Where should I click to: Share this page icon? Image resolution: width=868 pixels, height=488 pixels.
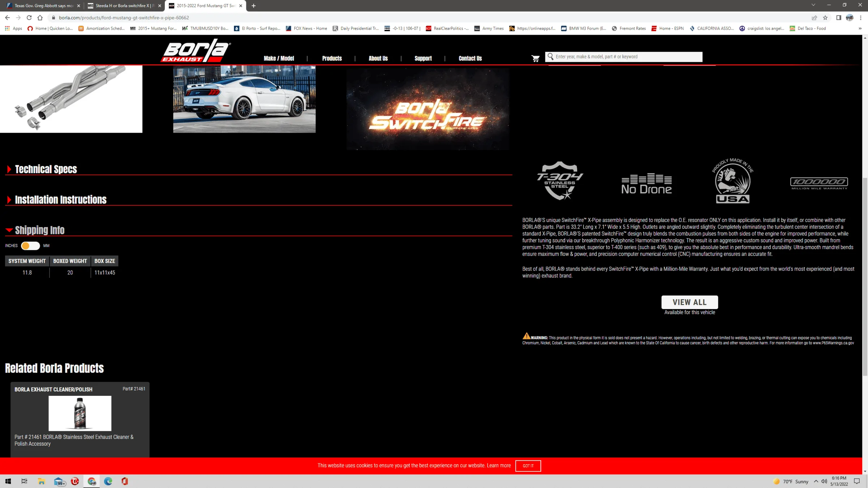[x=814, y=17]
